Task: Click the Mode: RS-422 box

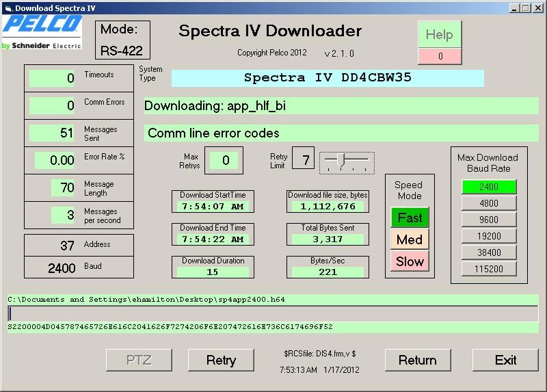Action: pyautogui.click(x=122, y=40)
